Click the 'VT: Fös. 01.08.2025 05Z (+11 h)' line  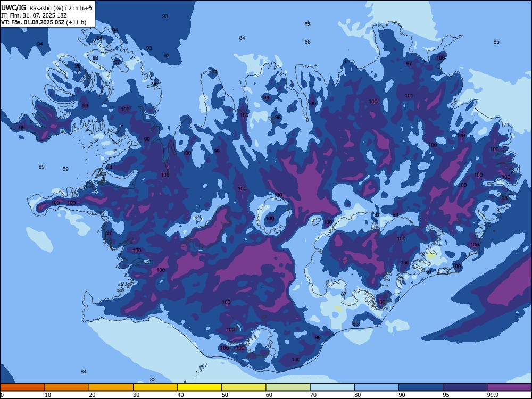click(x=44, y=22)
